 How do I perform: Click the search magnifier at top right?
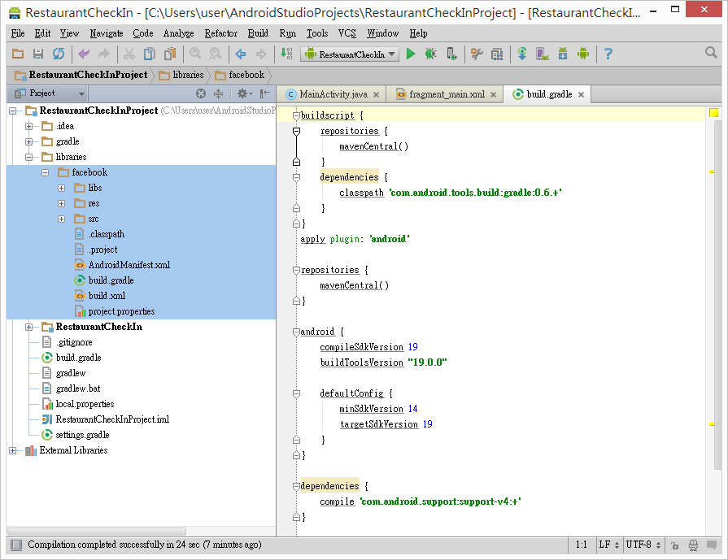tap(711, 53)
